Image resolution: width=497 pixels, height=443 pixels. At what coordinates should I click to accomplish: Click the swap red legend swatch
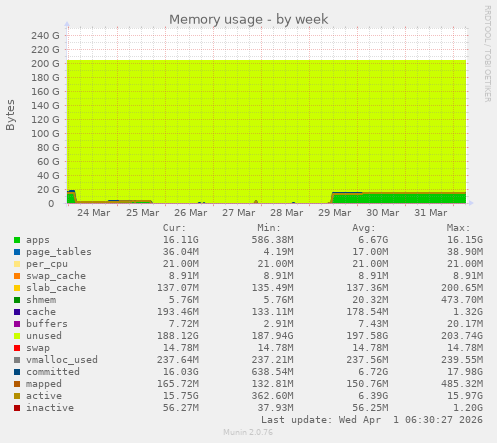17,348
